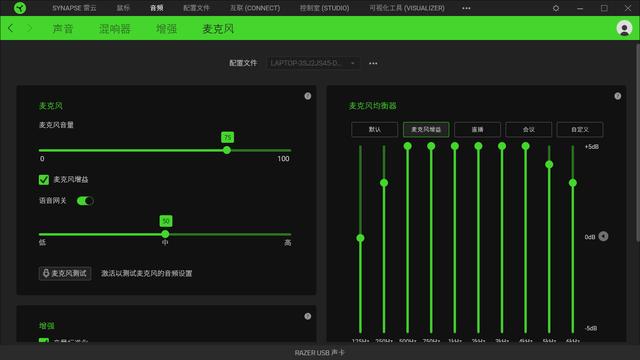Select the 直播 equalizer preset
640x360 pixels.
click(477, 129)
